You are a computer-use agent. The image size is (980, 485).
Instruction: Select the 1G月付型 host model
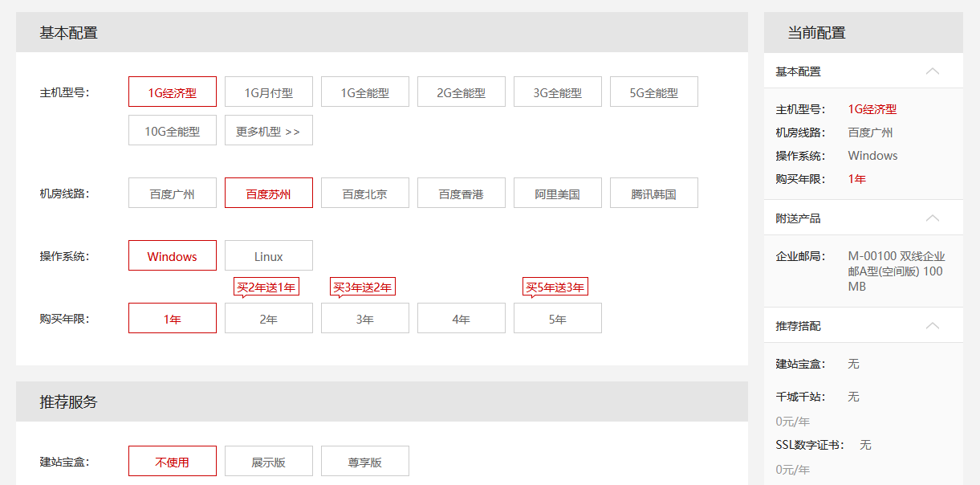pyautogui.click(x=269, y=92)
